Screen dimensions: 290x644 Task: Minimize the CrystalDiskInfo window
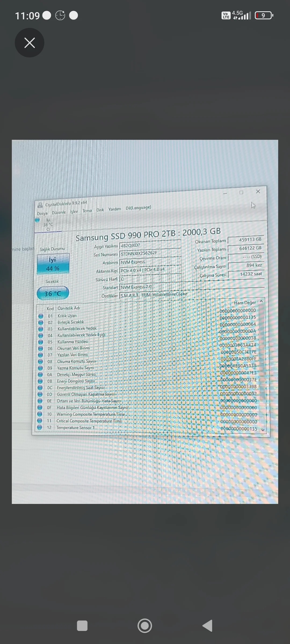click(225, 193)
